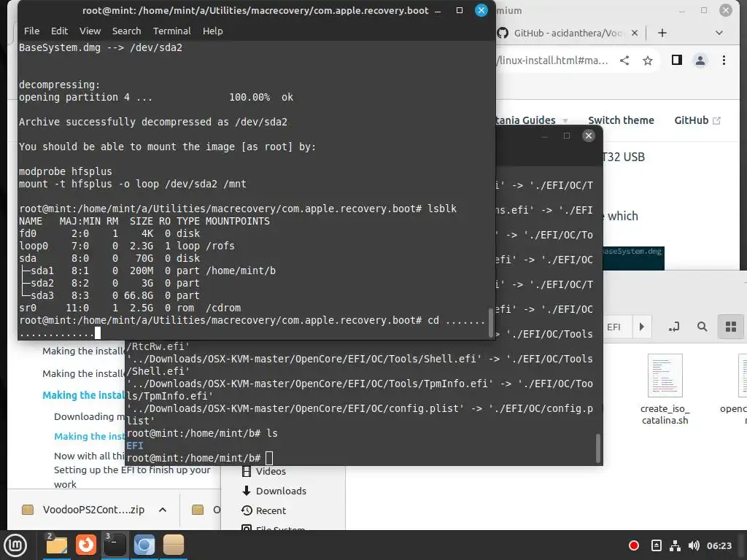Expand the Guides dropdown in page header
The width and height of the screenshot is (747, 560).
point(565,120)
